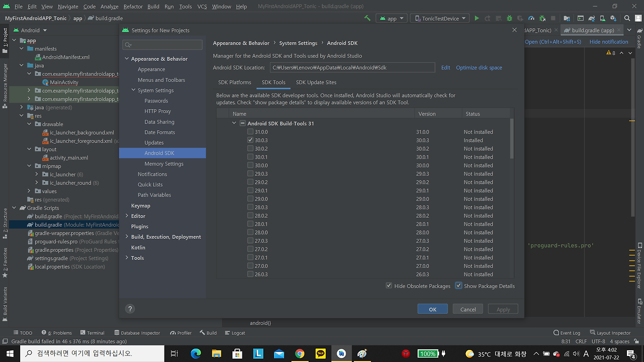This screenshot has width=644, height=362.
Task: Check the 28.0.3 build-tools checkbox
Action: pyautogui.click(x=250, y=207)
